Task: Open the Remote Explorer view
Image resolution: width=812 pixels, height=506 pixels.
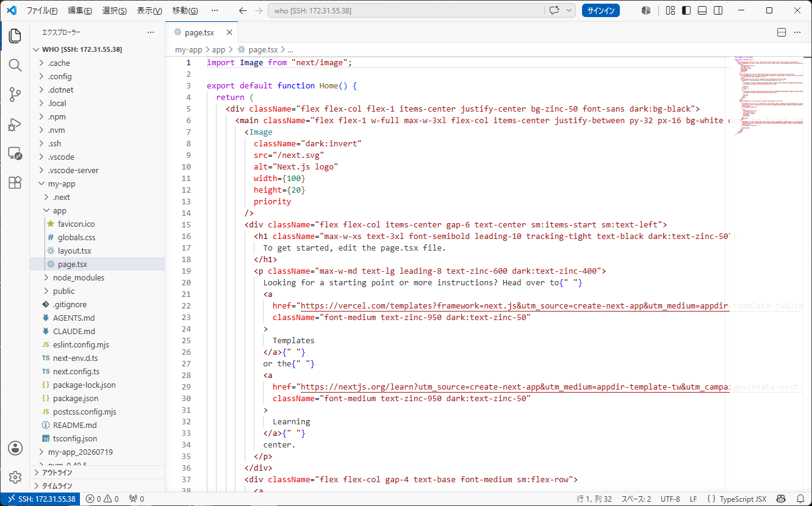Action: coord(15,153)
